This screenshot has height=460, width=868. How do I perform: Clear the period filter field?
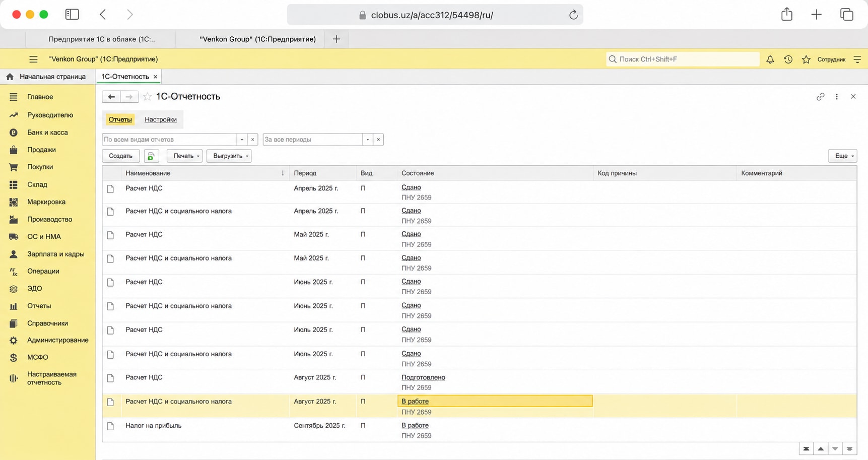378,140
